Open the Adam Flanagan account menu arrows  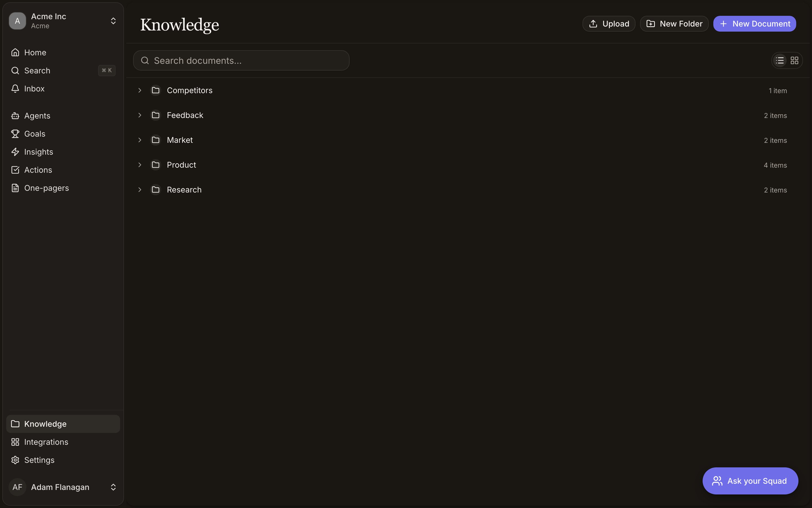[x=113, y=487]
